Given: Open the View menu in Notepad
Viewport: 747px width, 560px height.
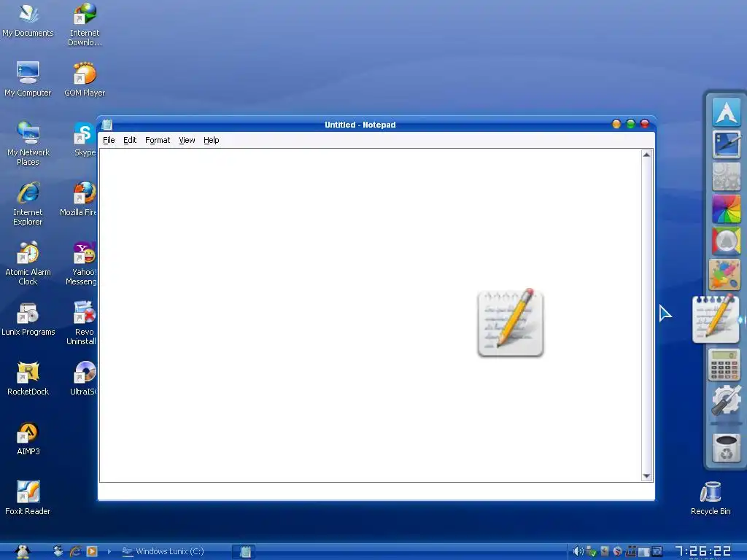Looking at the screenshot, I should click(x=187, y=140).
